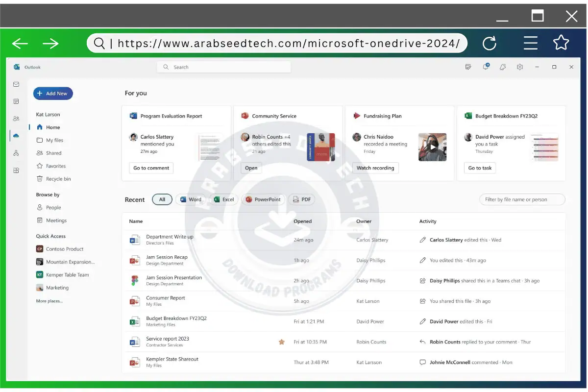This screenshot has width=588, height=392.
Task: Click the fundraising video play thumbnail
Action: (x=432, y=147)
